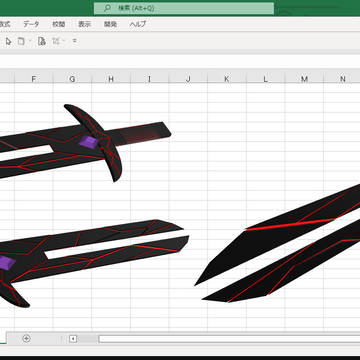Select column K header
The width and height of the screenshot is (360, 360).
[x=227, y=79]
